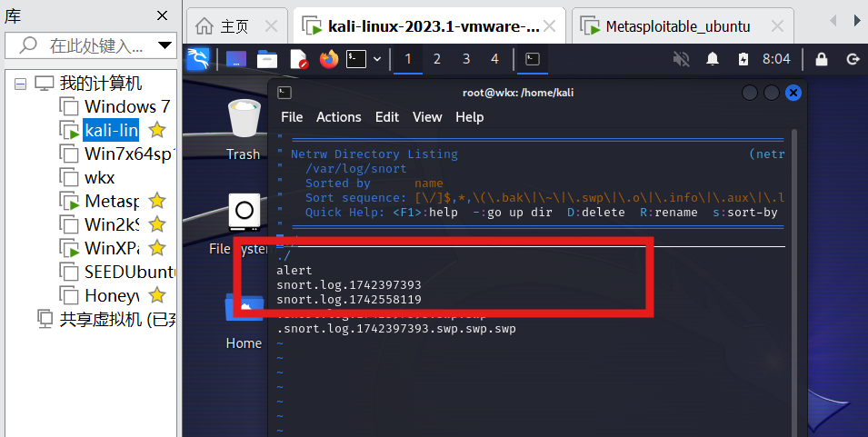This screenshot has height=437, width=868.
Task: Launch Firefox from the Kali panel
Action: click(x=329, y=59)
